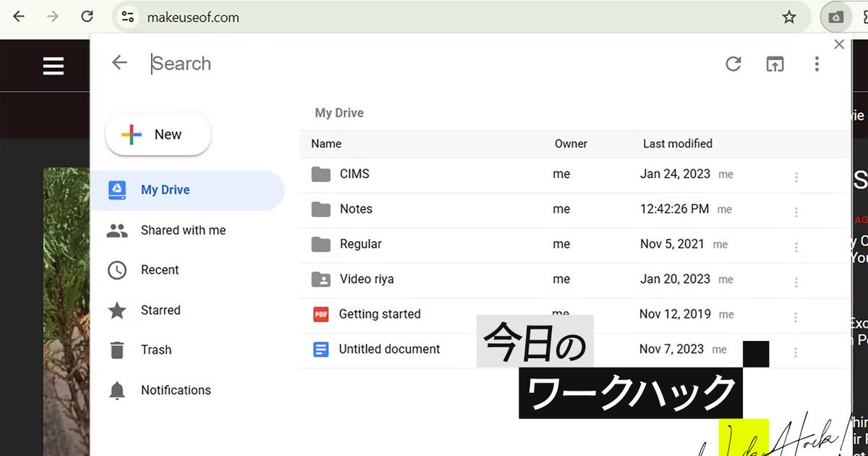
Task: Click the New button
Action: coord(158,135)
